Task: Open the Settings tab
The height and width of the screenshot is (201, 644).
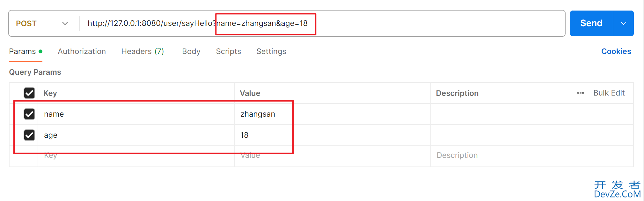Action: click(271, 51)
